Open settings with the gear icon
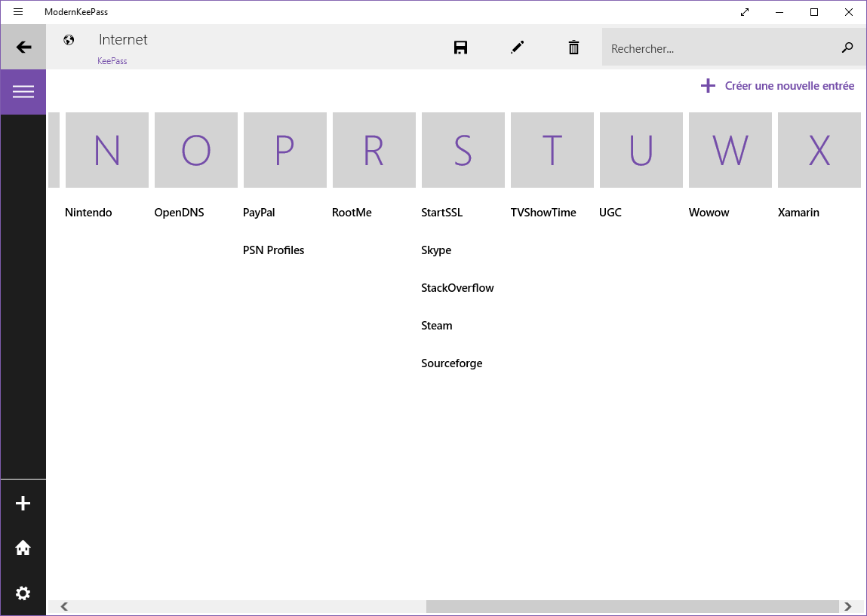This screenshot has height=616, width=867. [x=23, y=593]
